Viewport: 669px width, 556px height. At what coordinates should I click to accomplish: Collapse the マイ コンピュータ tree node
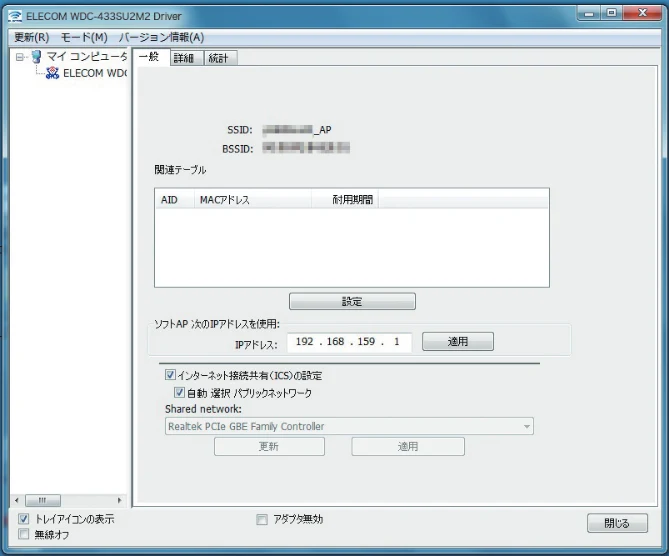(x=20, y=57)
